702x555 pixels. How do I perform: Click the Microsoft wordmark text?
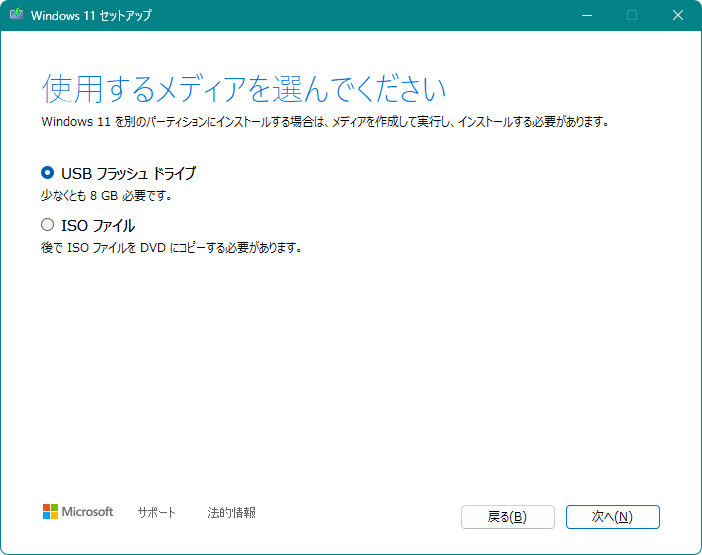(88, 512)
